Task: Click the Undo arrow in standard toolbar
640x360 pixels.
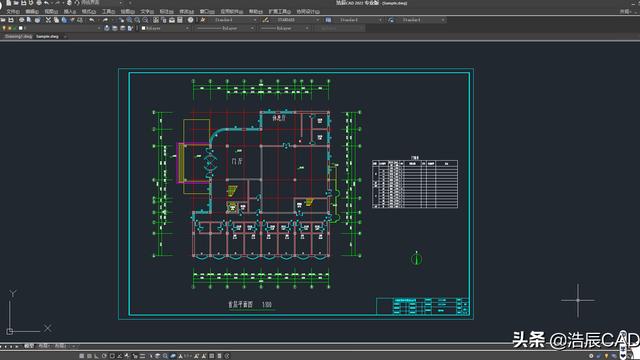Action: point(92,20)
